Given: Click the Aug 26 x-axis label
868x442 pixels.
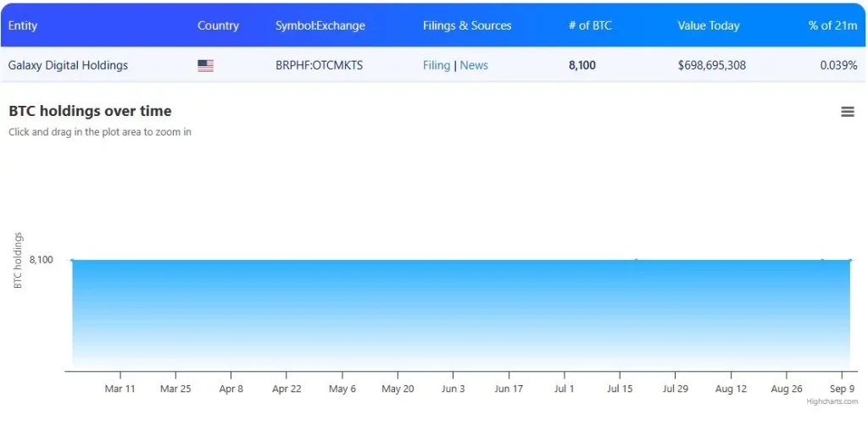Looking at the screenshot, I should tap(787, 389).
